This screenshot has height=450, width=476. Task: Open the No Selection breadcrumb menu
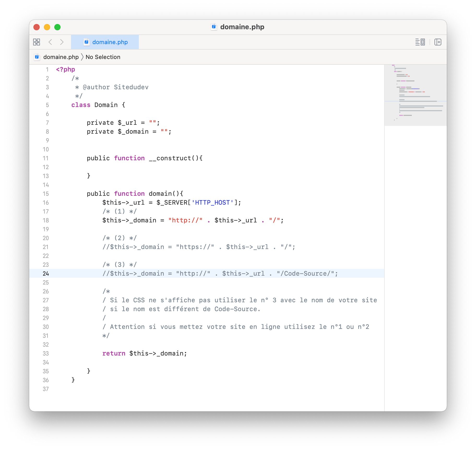tap(103, 57)
